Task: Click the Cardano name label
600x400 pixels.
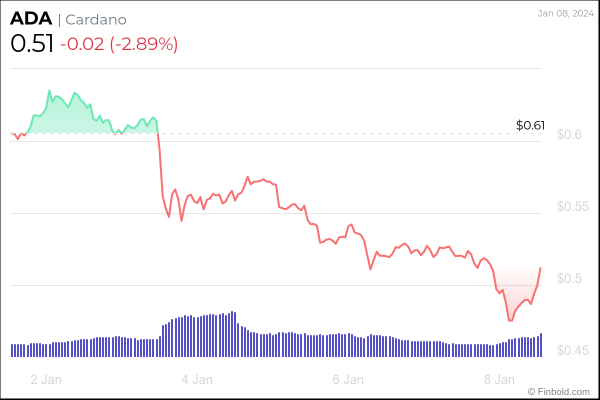Action: pyautogui.click(x=98, y=21)
